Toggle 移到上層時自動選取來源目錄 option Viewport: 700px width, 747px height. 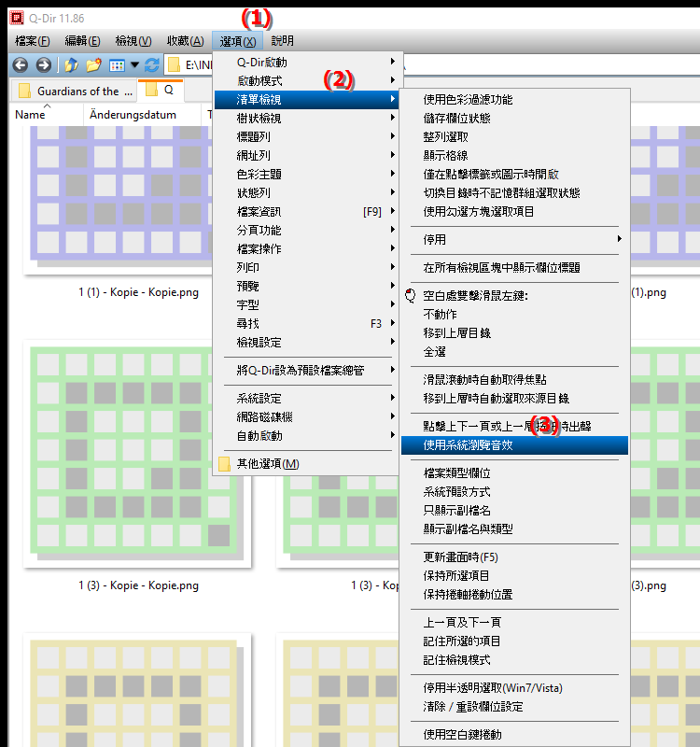(x=515, y=399)
